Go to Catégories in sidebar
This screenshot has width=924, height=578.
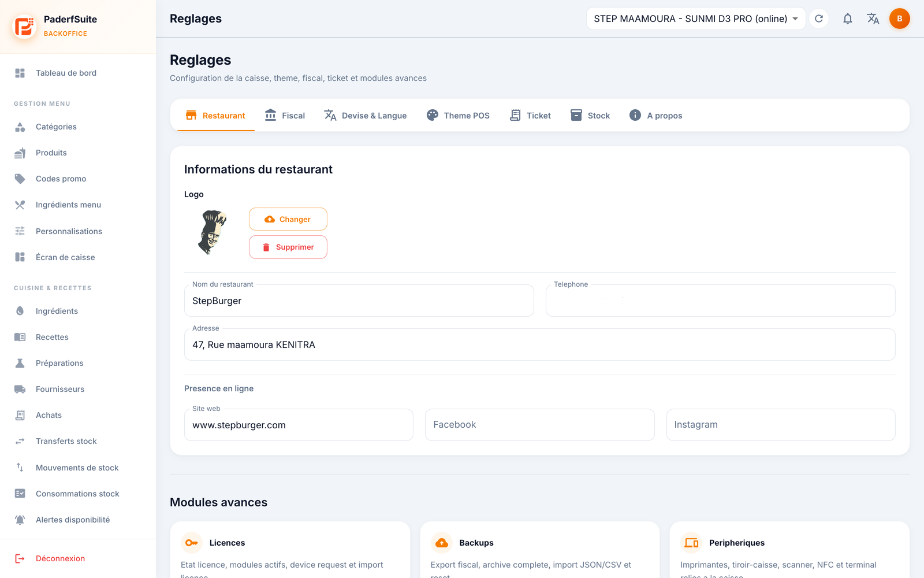tap(78, 127)
